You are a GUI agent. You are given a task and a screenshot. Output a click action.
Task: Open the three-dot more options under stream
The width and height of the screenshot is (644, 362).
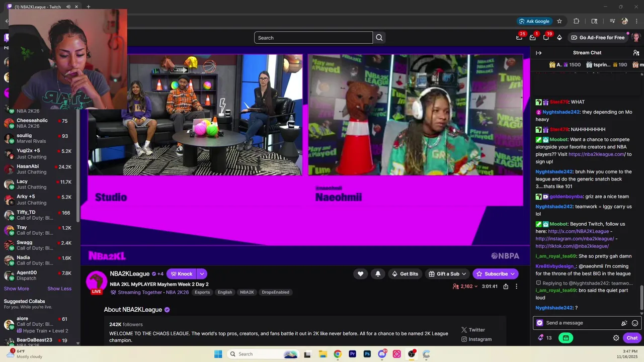pyautogui.click(x=516, y=287)
